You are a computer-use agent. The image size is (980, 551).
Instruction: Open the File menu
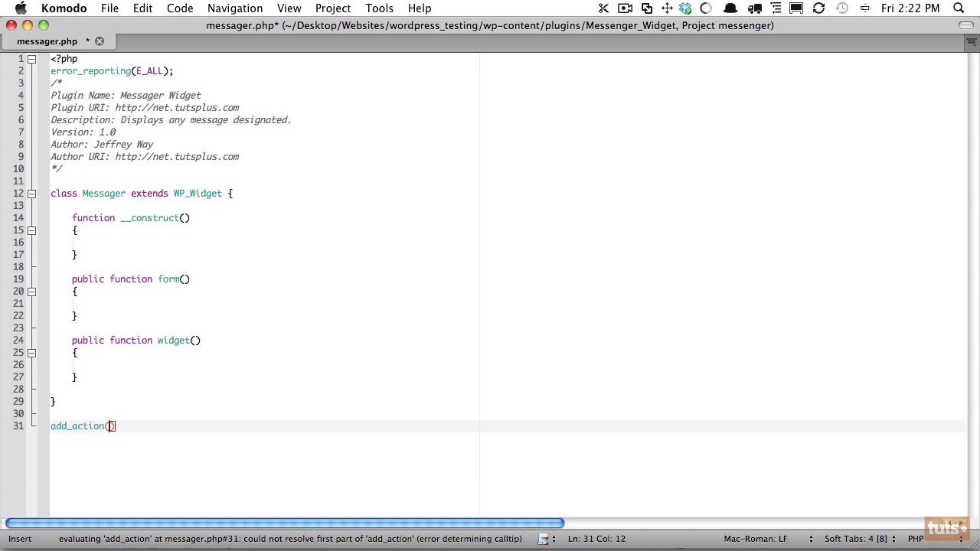(109, 8)
